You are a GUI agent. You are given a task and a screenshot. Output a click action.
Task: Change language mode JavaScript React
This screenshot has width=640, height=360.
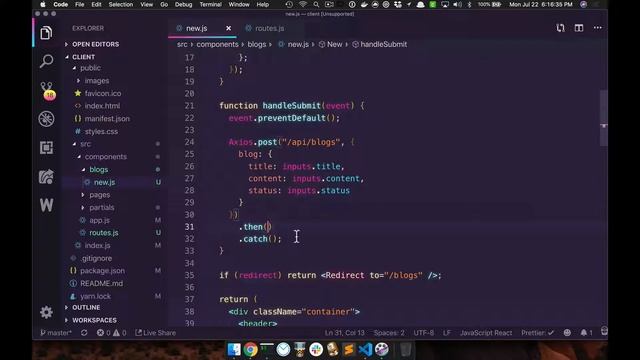point(486,333)
